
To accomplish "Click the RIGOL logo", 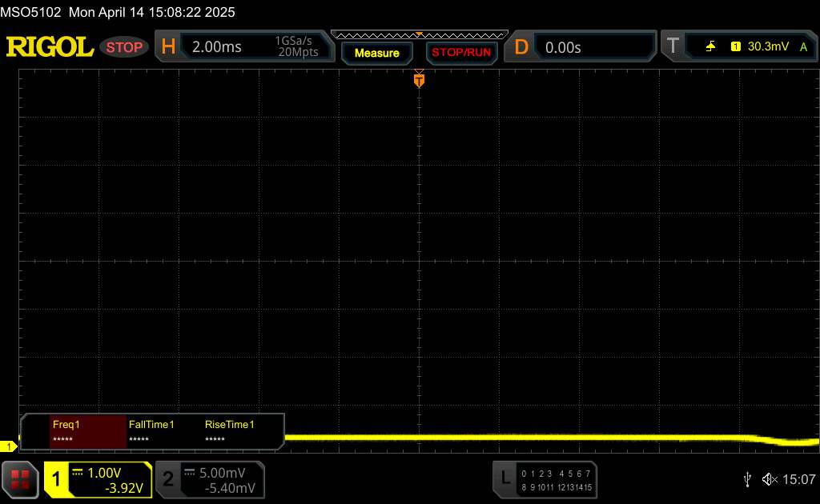I will coord(50,47).
